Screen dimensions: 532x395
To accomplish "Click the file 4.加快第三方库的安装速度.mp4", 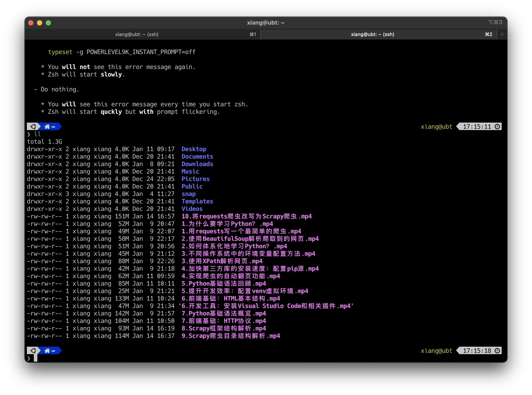I will coord(250,268).
